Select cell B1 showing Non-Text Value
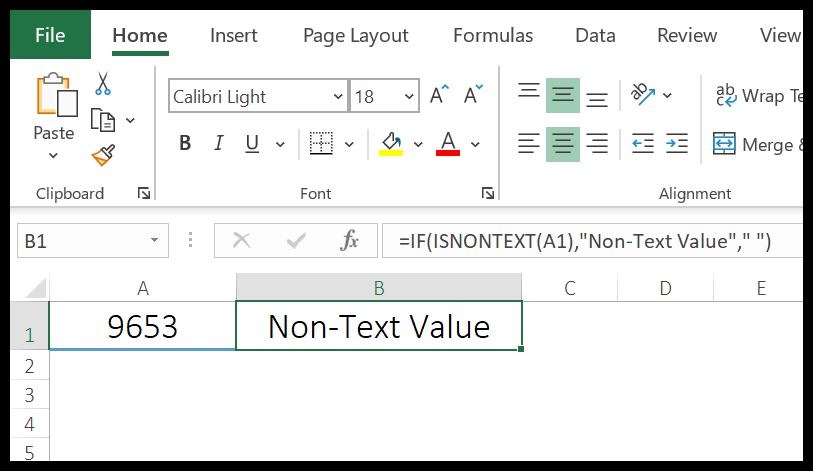The height and width of the screenshot is (471, 813). coord(379,326)
